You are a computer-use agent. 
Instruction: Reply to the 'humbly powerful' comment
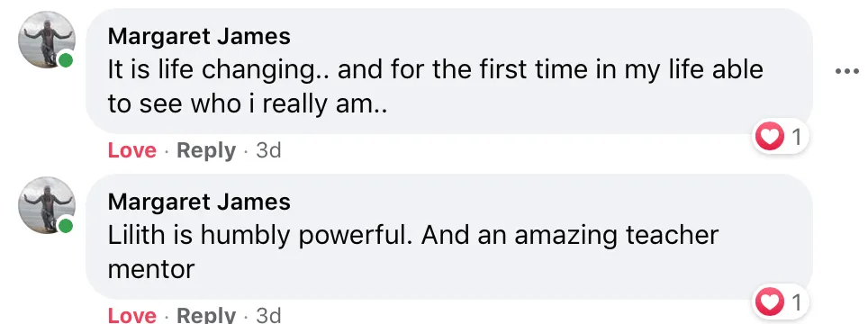(206, 315)
